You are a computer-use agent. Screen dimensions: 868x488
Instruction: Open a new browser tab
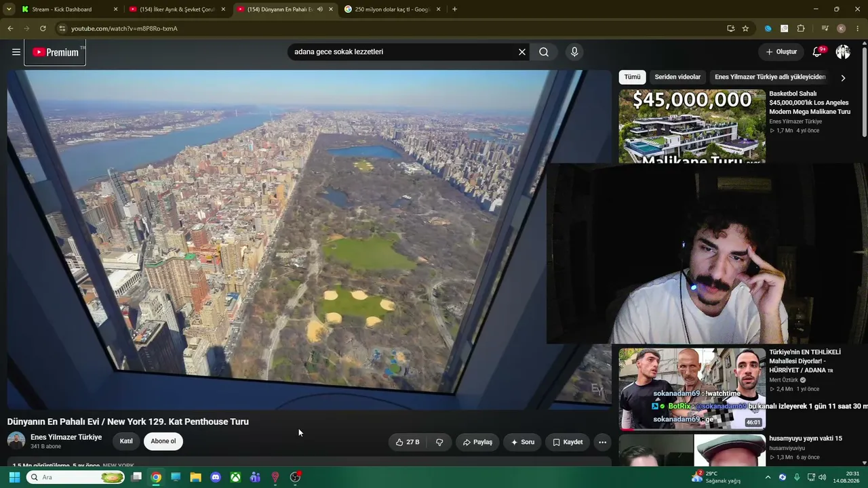click(454, 9)
